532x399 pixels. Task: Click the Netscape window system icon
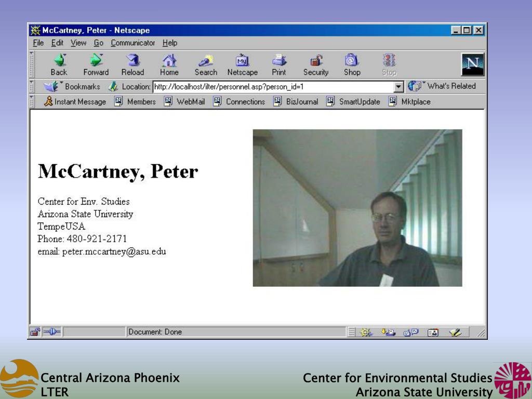pos(35,30)
